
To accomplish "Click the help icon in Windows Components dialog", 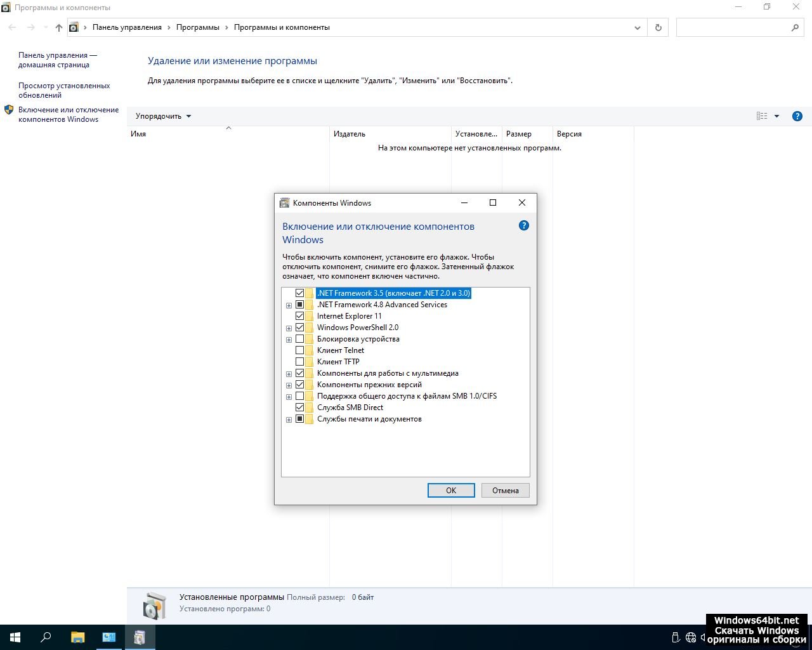I will pos(523,225).
